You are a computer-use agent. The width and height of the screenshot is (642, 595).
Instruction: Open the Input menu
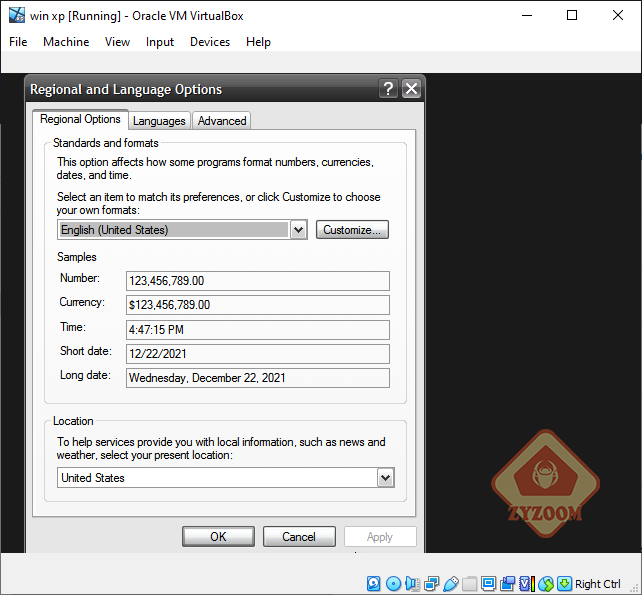(160, 42)
